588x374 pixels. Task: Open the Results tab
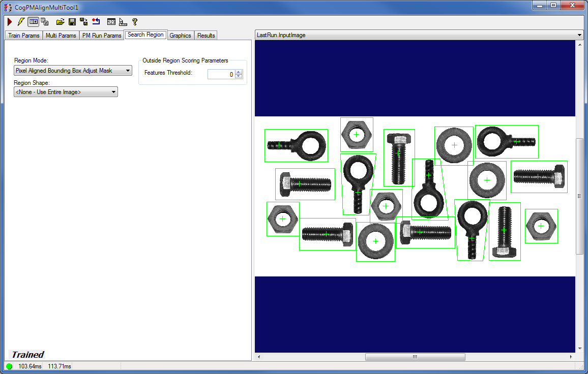pos(205,35)
